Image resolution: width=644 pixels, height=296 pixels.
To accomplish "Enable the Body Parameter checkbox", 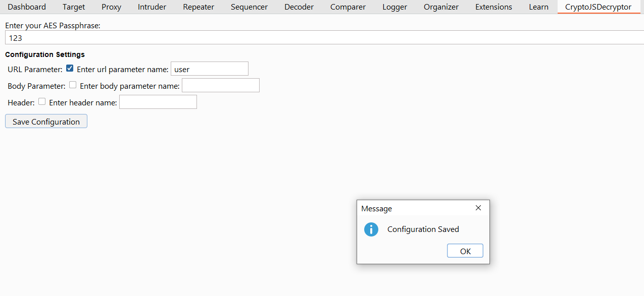I will (73, 85).
